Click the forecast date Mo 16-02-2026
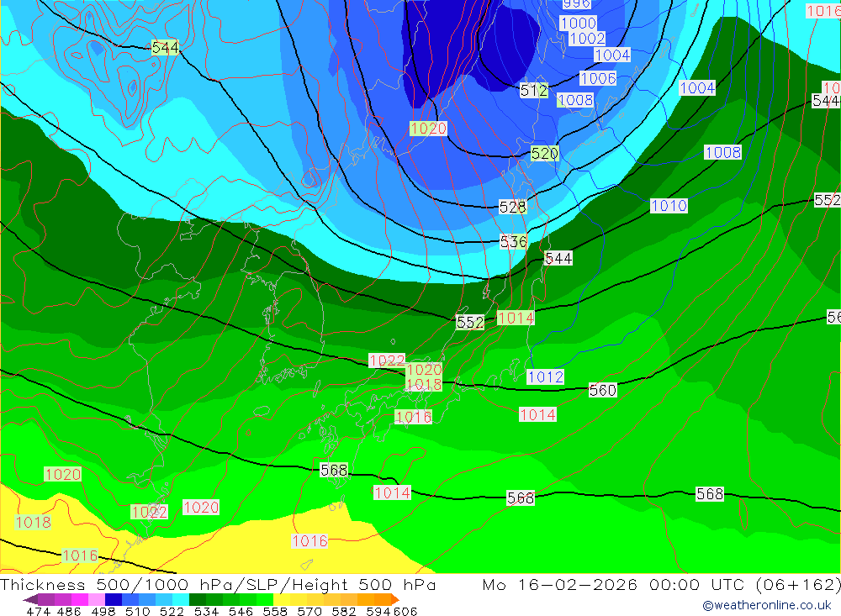The width and height of the screenshot is (841, 616). point(560,585)
